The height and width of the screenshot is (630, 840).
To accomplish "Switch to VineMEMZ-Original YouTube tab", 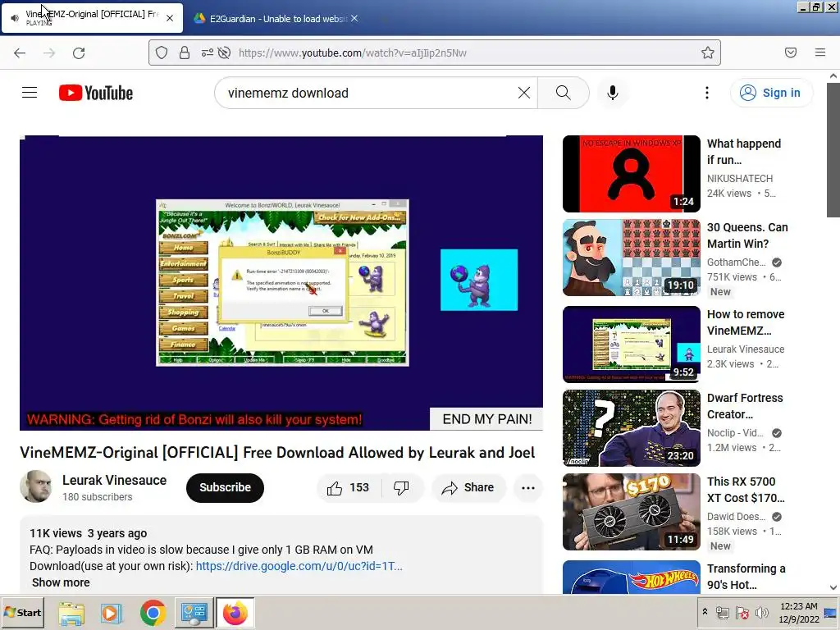I will coord(92,18).
